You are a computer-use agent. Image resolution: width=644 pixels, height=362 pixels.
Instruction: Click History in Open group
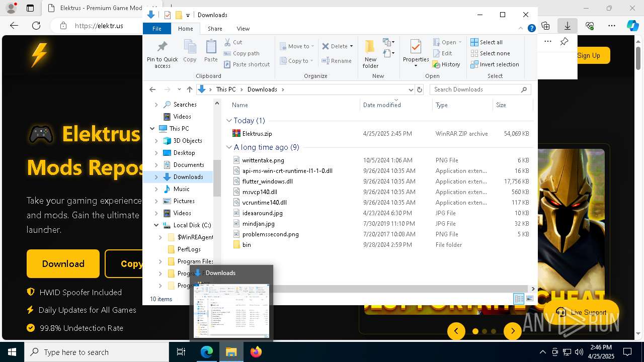coord(446,64)
